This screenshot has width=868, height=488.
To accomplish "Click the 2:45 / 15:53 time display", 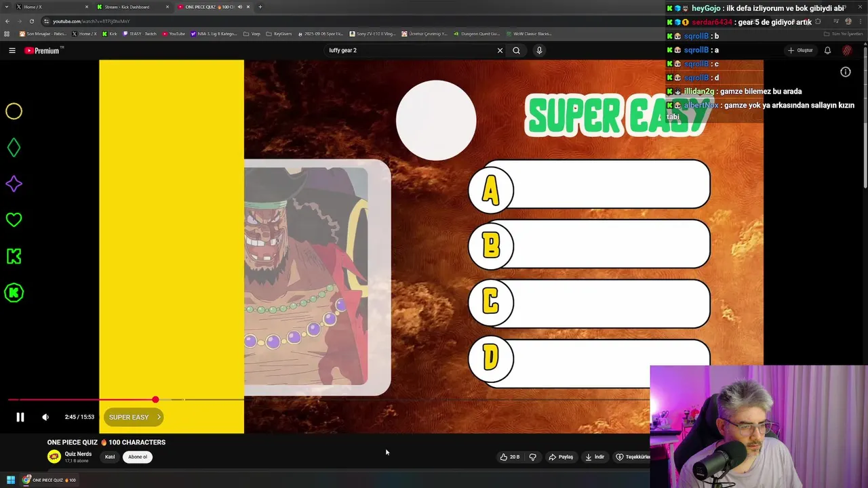I will coord(79,417).
